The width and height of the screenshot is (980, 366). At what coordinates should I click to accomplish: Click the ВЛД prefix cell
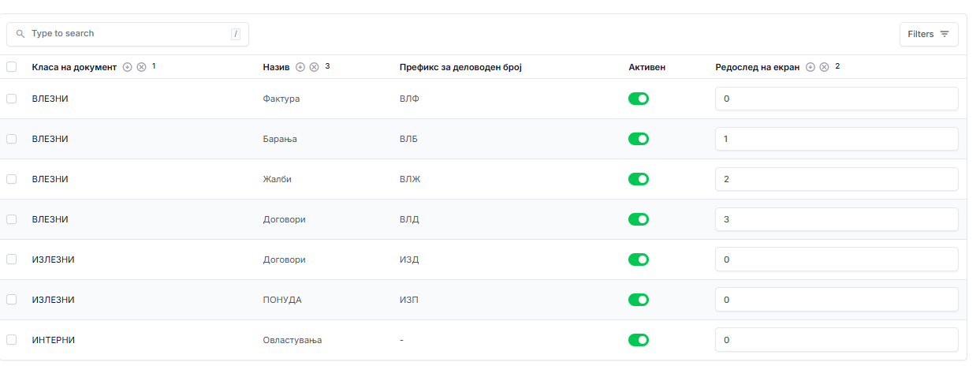(x=409, y=219)
